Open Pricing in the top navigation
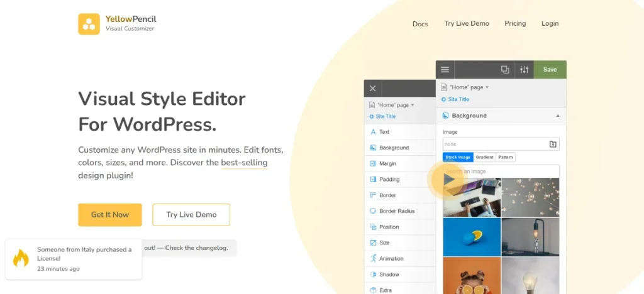The height and width of the screenshot is (294, 644). tap(515, 24)
